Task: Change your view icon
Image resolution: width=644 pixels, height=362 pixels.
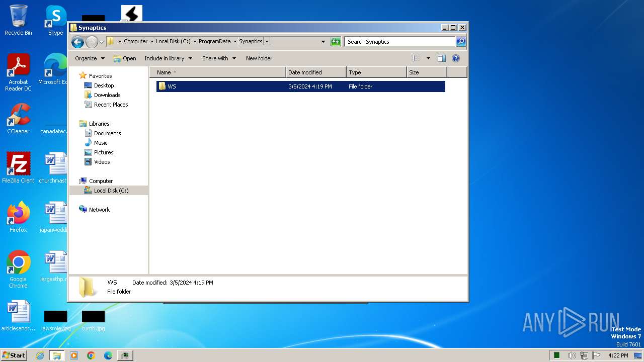Action: coord(416,58)
